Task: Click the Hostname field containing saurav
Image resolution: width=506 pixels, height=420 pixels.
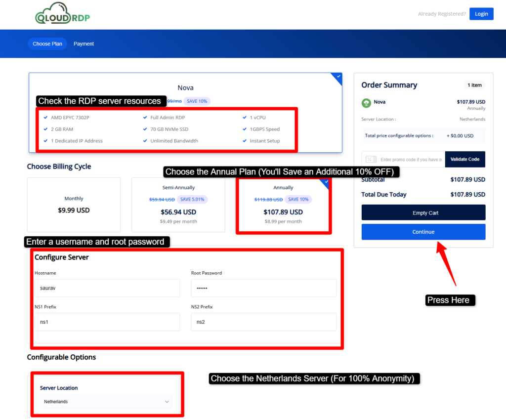Action: pos(107,288)
